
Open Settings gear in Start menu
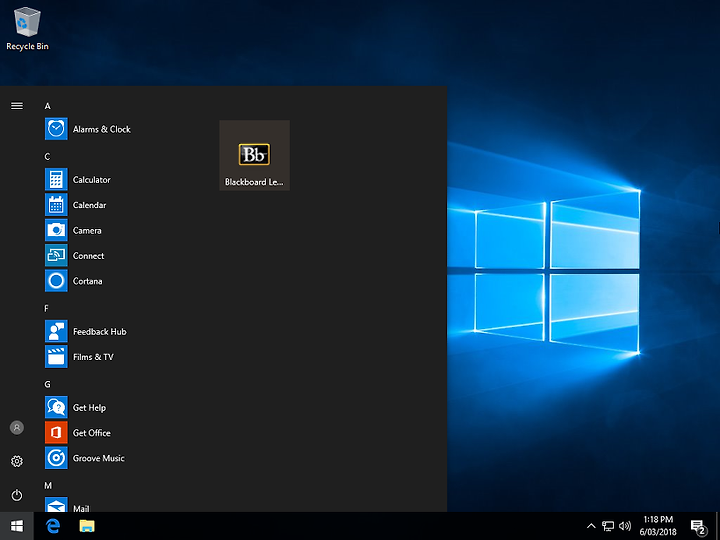click(17, 461)
